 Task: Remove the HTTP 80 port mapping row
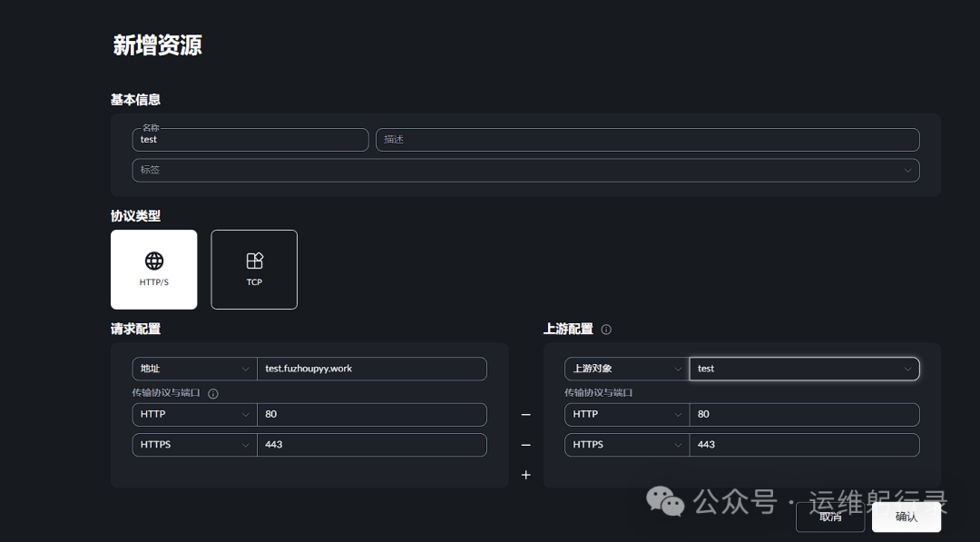[526, 415]
